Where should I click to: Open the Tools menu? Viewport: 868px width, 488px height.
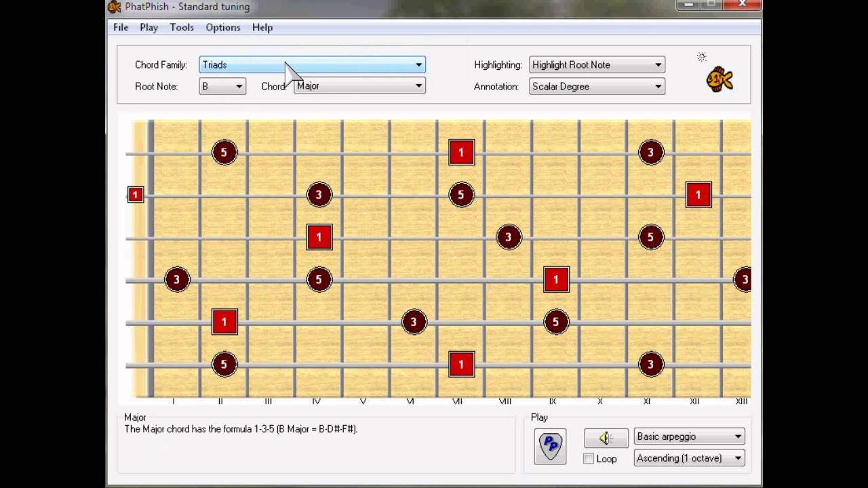(x=182, y=27)
